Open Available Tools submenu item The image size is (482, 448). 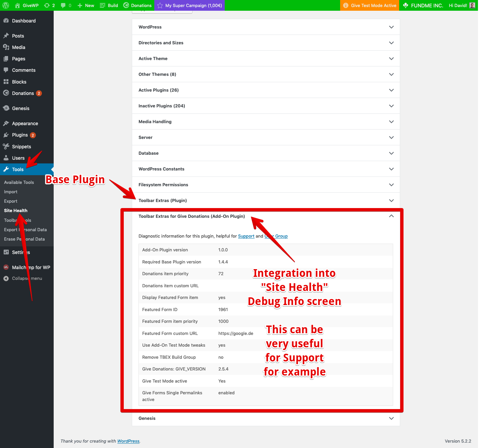(19, 182)
